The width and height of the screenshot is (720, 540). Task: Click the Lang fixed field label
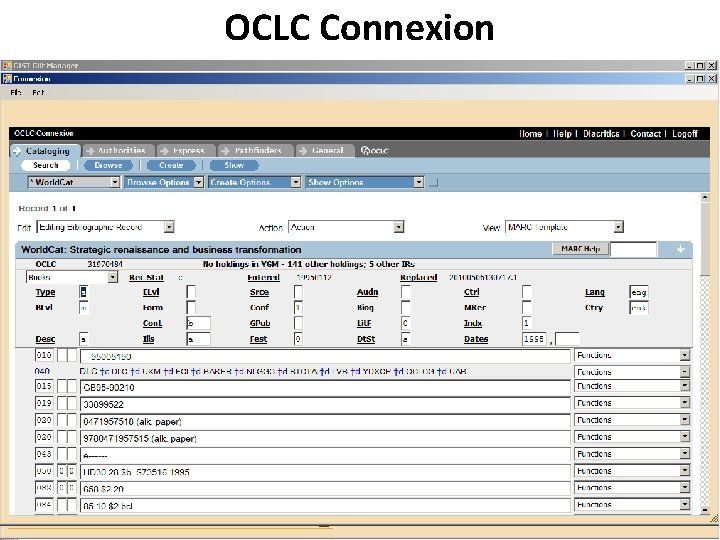(x=595, y=292)
